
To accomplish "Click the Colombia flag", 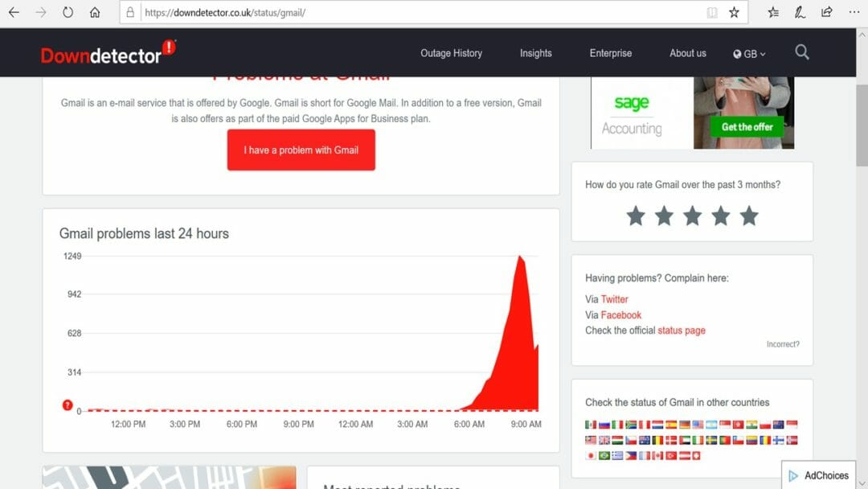I will tap(751, 440).
